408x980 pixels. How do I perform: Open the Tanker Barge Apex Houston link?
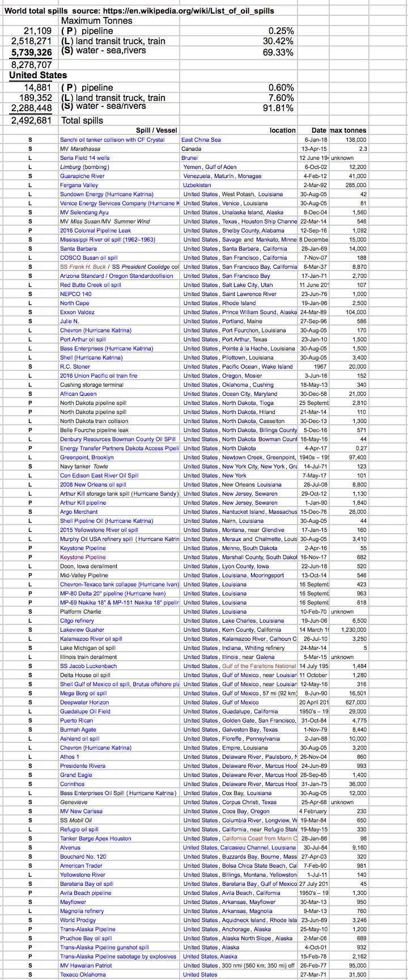[96, 838]
